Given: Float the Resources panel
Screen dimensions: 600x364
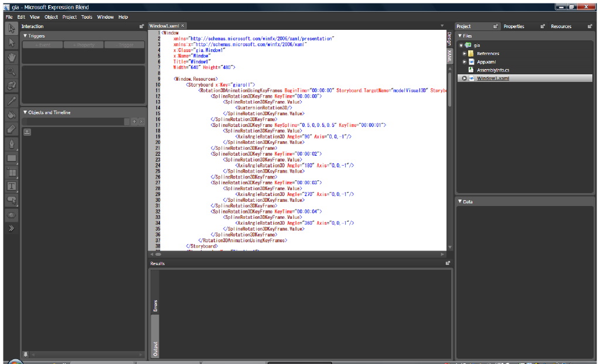Looking at the screenshot, I should point(589,26).
